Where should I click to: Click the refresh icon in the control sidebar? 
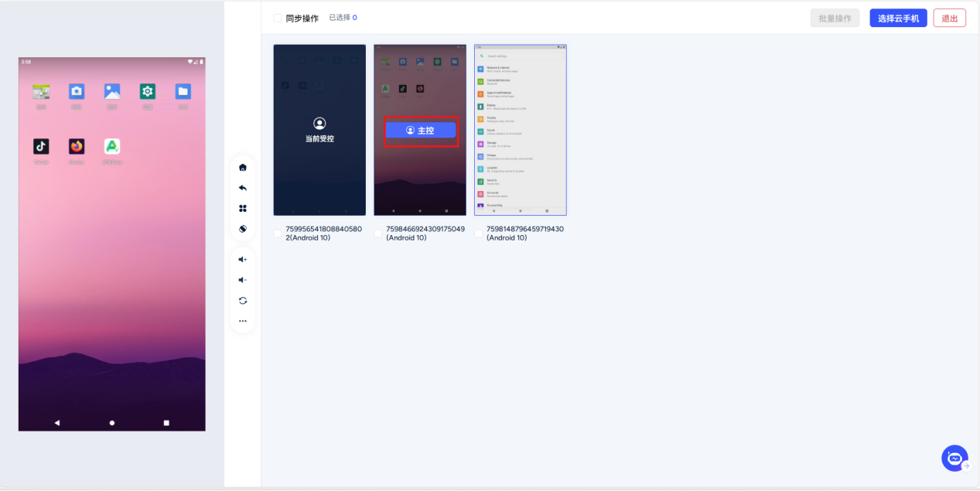(x=243, y=301)
